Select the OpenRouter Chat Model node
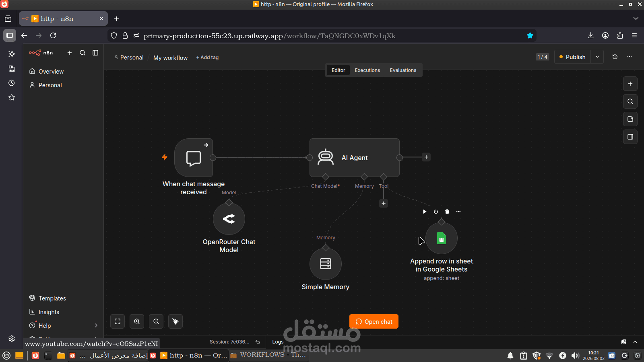 click(229, 219)
